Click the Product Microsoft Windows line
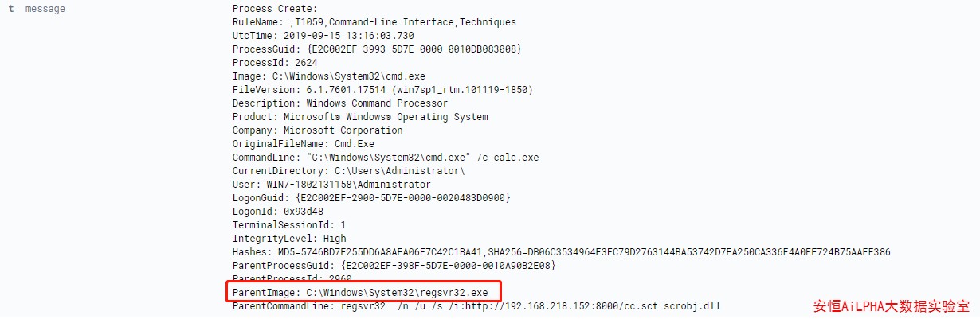This screenshot has width=980, height=323. point(360,117)
